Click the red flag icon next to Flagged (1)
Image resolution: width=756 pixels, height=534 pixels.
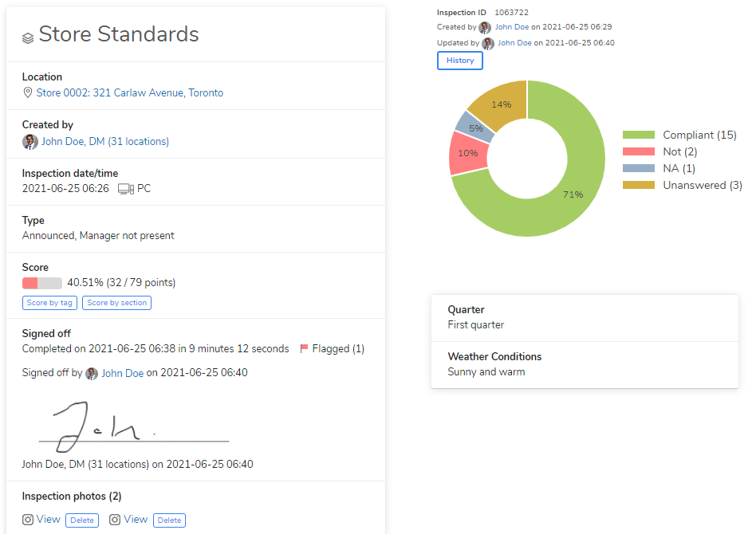[303, 348]
